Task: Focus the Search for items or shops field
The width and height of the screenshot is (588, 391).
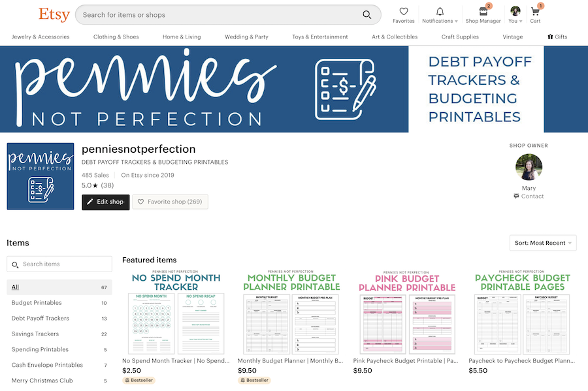Action: pyautogui.click(x=228, y=15)
